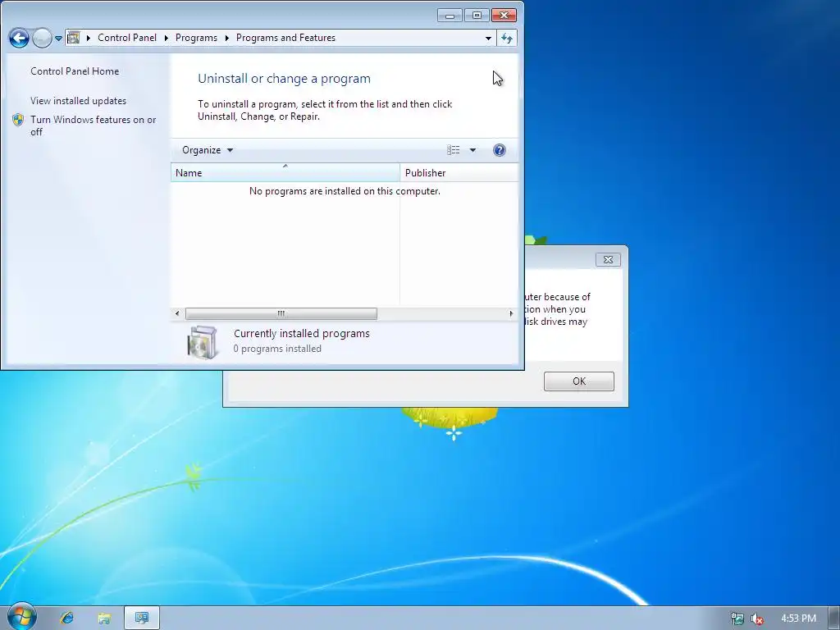
Task: Close the Programs and Features window
Action: pyautogui.click(x=504, y=16)
